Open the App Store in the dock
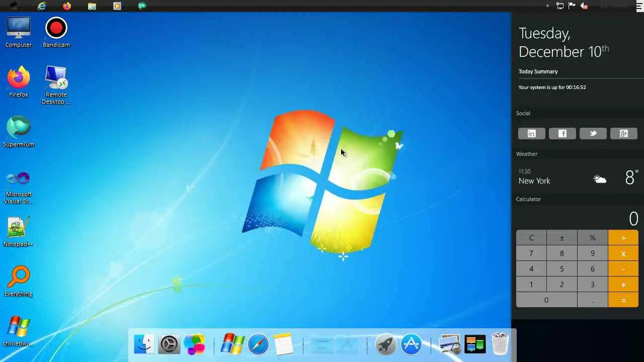The width and height of the screenshot is (644, 362). coord(411,344)
